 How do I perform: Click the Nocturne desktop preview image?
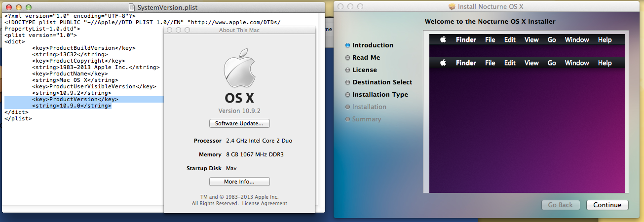[527, 113]
